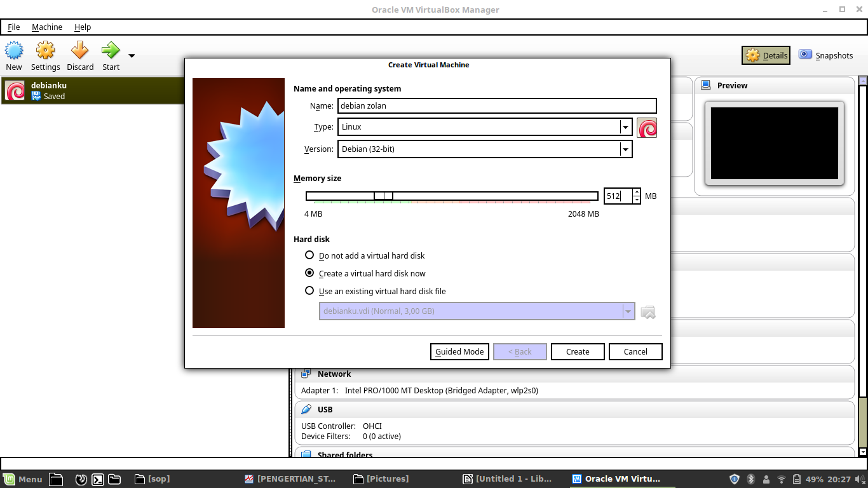
Task: Switch to the Untitled 1 - Lib... taskbar window
Action: (x=508, y=479)
